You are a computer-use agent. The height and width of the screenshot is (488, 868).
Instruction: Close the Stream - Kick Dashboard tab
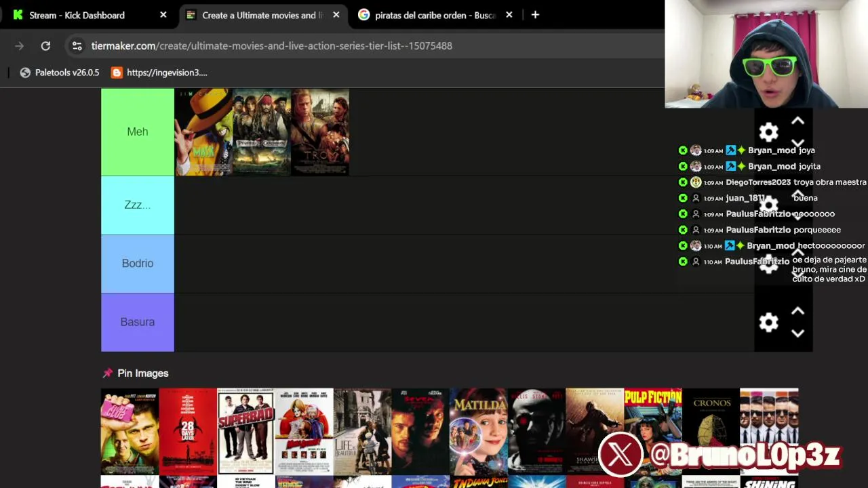click(x=163, y=14)
